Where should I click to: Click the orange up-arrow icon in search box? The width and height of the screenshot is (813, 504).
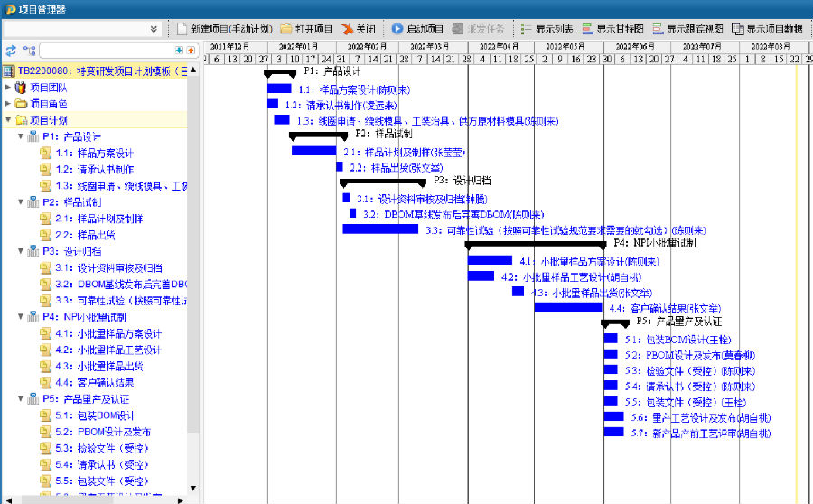point(191,51)
